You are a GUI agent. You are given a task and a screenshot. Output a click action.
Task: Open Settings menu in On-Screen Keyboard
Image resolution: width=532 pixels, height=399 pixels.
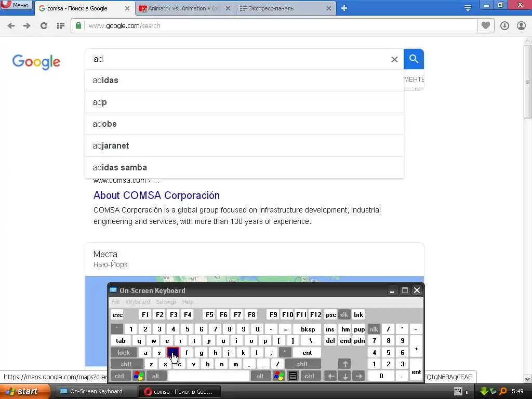point(166,302)
